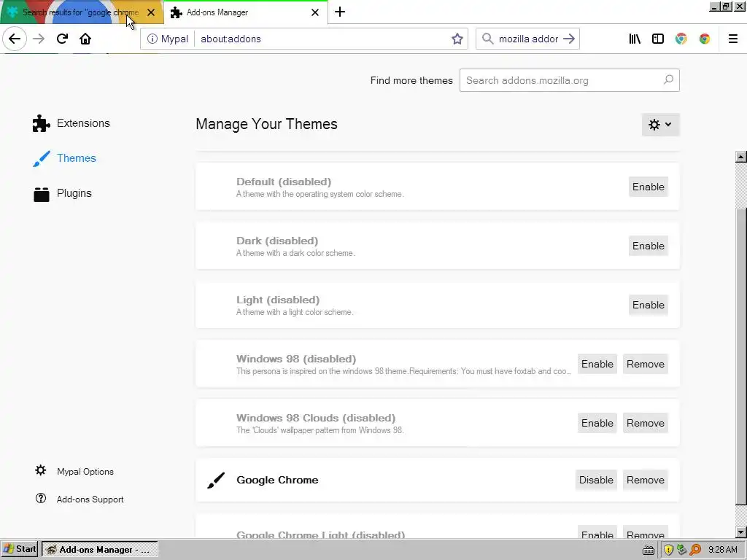This screenshot has width=747, height=560.
Task: Click the magnifier in addons search box
Action: point(668,80)
